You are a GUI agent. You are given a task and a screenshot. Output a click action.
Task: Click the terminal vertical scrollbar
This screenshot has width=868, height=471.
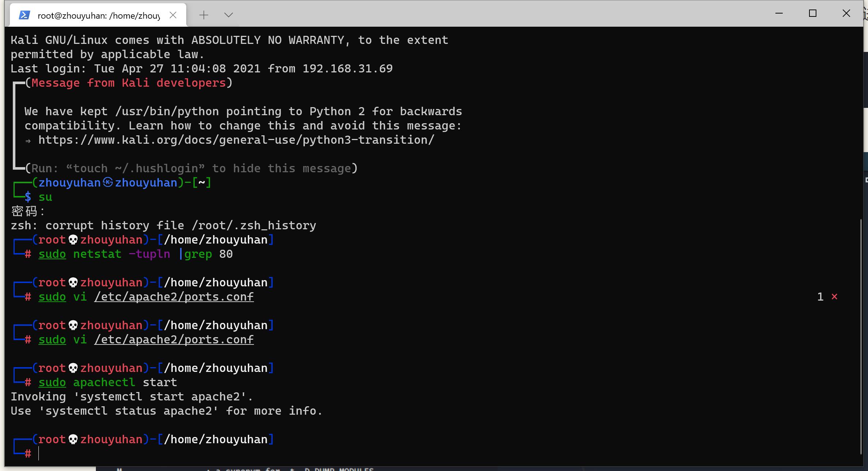point(861,336)
